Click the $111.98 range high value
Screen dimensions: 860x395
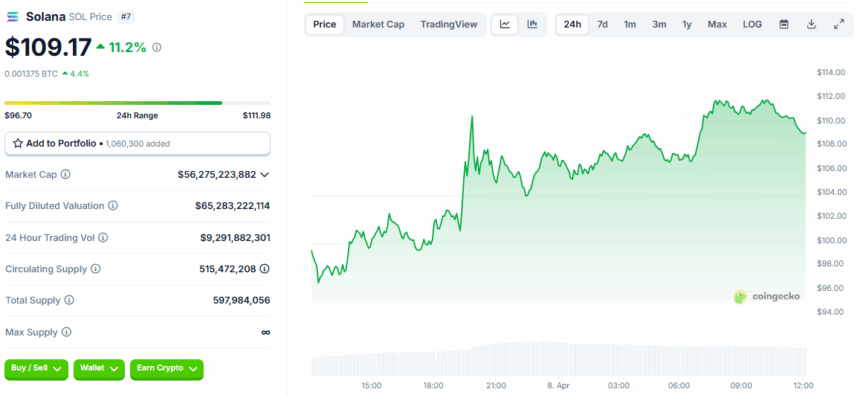257,116
